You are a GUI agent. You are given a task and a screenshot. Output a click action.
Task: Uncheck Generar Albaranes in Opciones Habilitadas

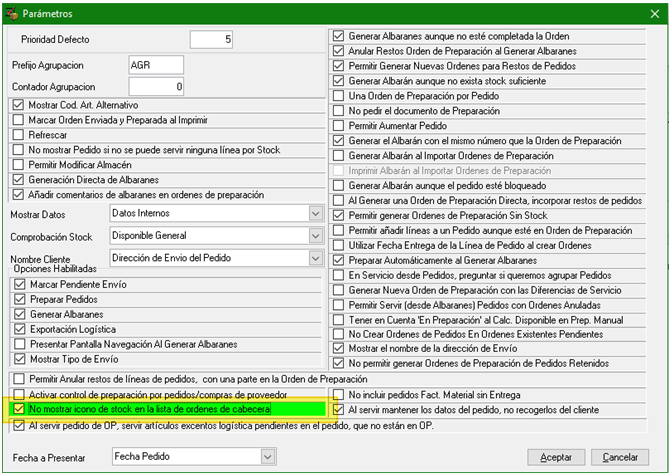coord(20,315)
